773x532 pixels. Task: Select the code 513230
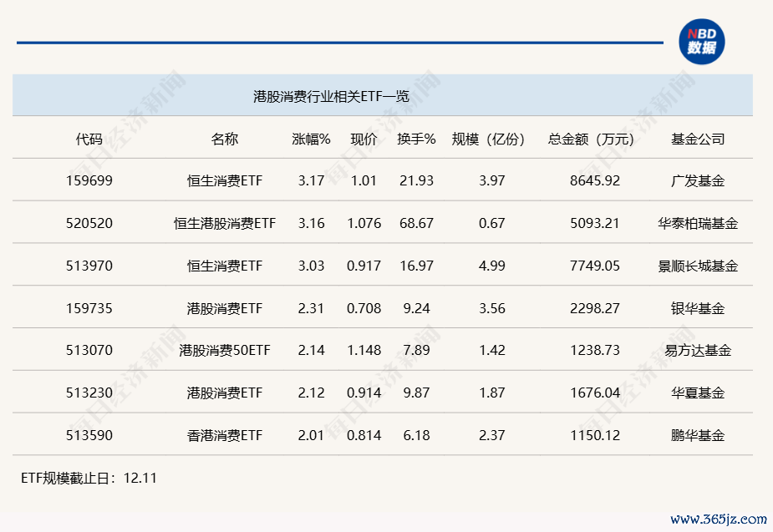tap(89, 393)
